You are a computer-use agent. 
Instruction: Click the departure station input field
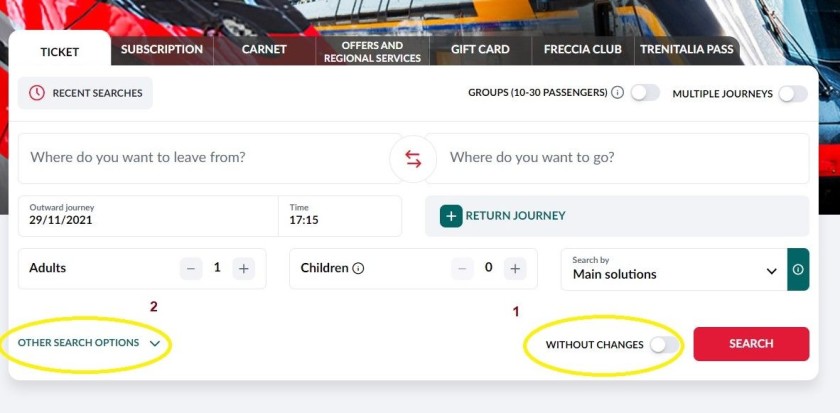209,159
